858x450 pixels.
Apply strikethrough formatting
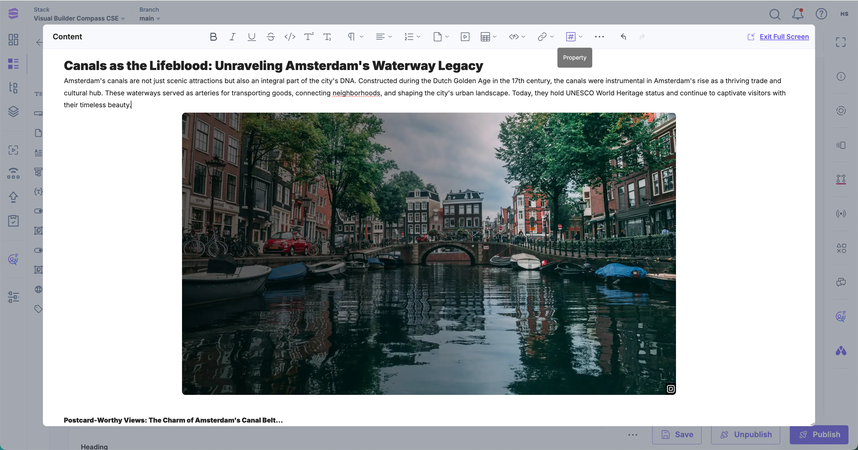(270, 37)
